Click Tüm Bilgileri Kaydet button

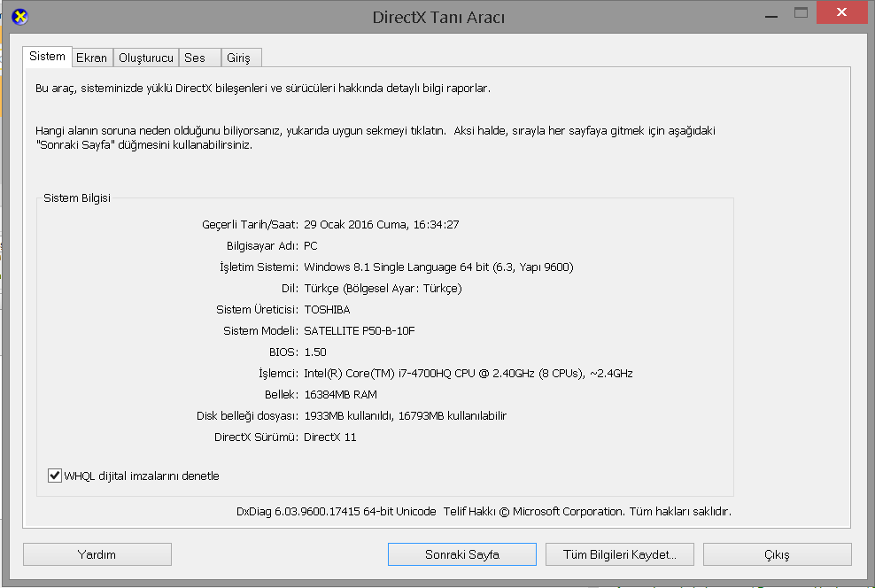(620, 554)
